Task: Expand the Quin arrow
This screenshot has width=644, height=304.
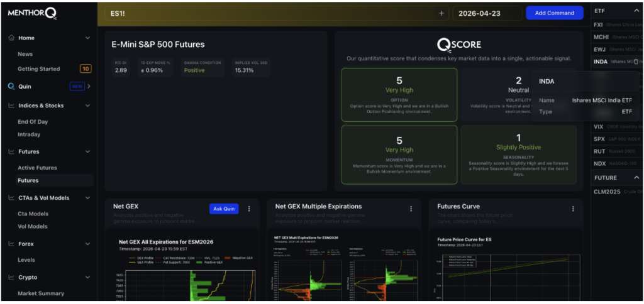Action: click(x=89, y=86)
